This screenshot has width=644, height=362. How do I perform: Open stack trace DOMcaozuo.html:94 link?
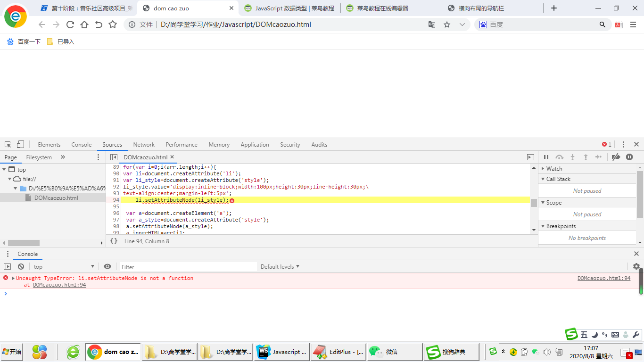(59, 285)
